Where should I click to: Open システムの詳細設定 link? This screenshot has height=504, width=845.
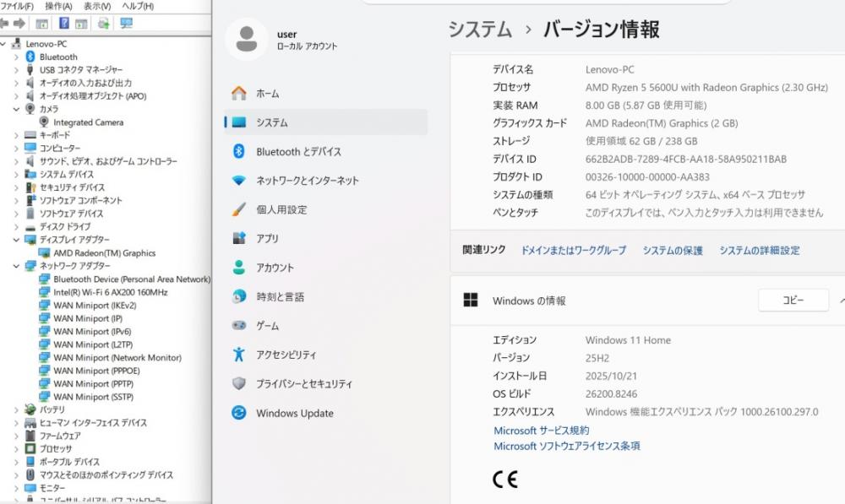(760, 251)
